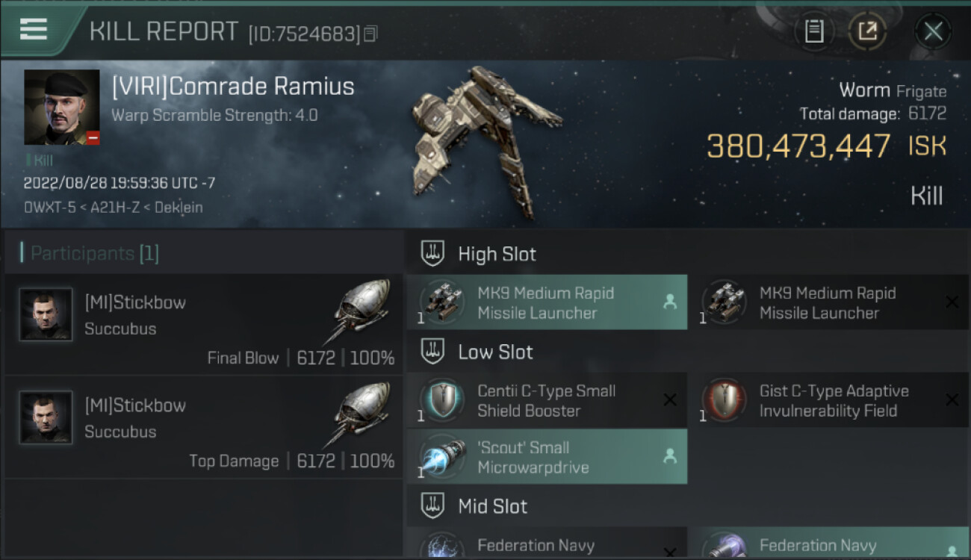Close the kill report window
The image size is (971, 560).
coord(933,31)
